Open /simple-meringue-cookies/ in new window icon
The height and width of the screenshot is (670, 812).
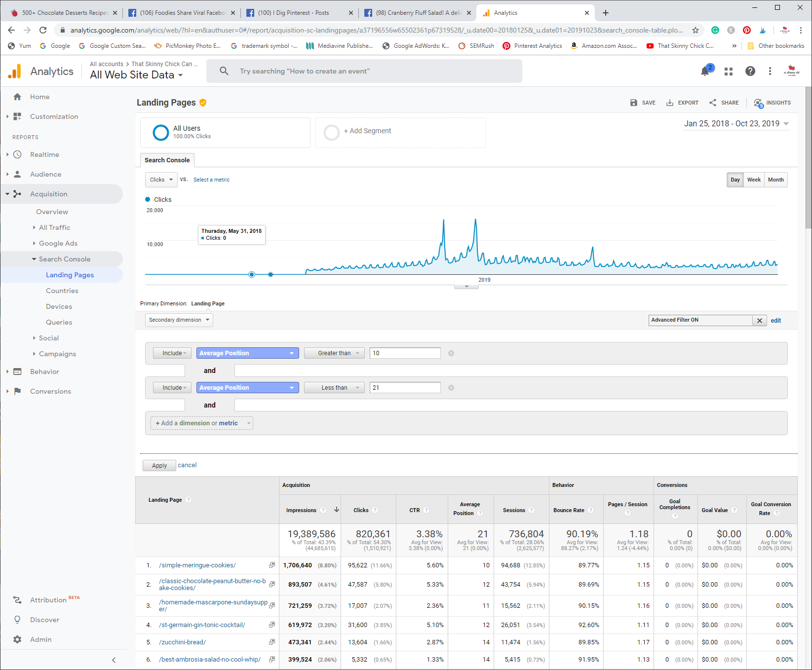272,565
